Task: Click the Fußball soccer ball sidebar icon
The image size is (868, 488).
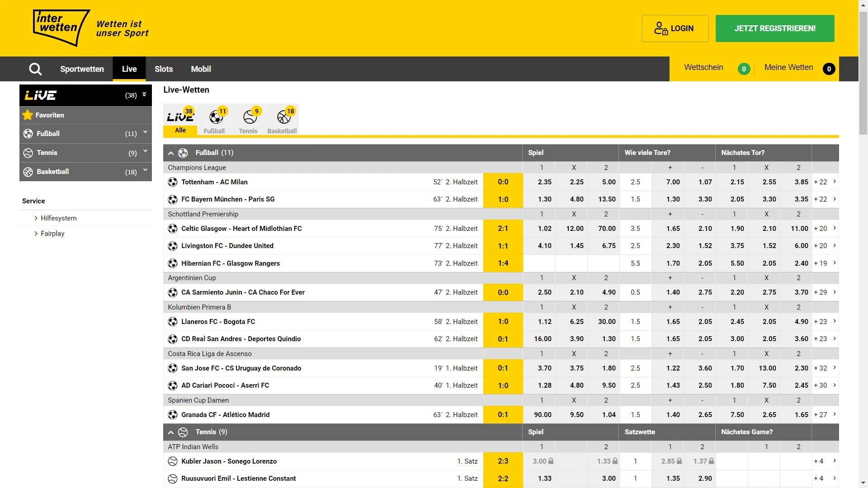Action: pyautogui.click(x=28, y=134)
